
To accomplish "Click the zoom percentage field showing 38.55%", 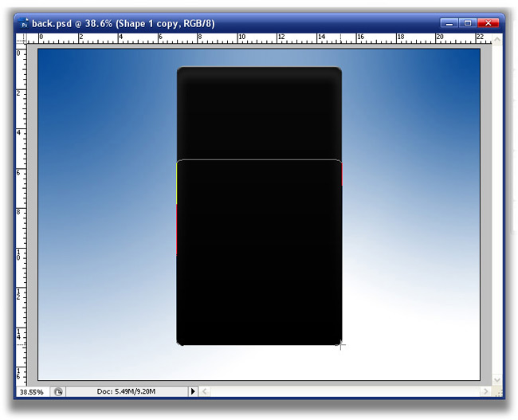I will [x=32, y=392].
